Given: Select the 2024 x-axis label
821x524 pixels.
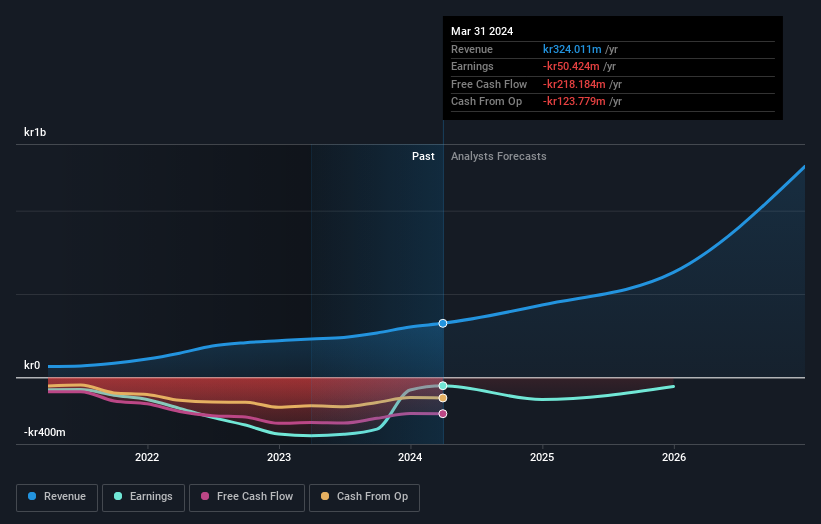Looking at the screenshot, I should click(410, 457).
